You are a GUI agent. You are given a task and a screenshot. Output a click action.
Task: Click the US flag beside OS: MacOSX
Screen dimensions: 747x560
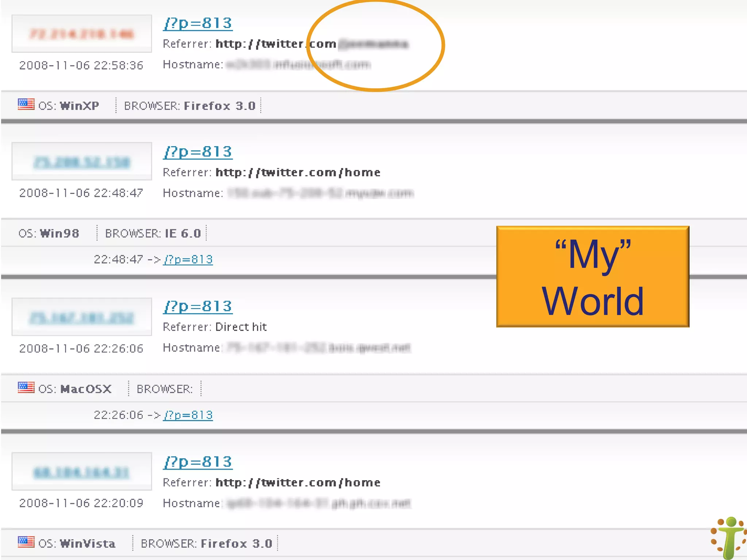tap(26, 387)
